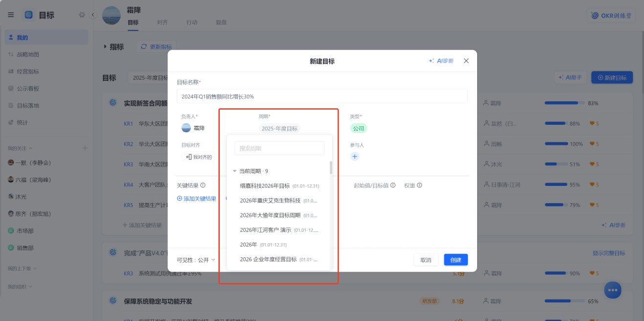
Task: Add a participant with the 参与人 plus icon
Action: click(355, 157)
